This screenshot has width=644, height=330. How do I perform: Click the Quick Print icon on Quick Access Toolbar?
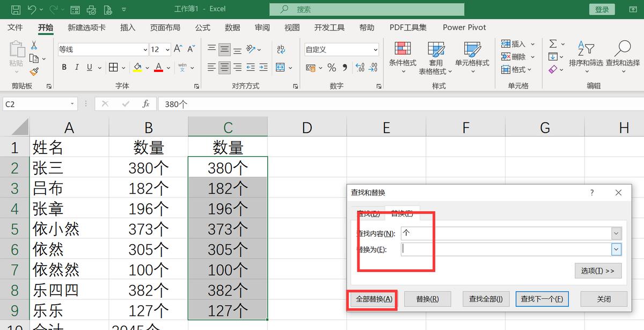point(91,9)
